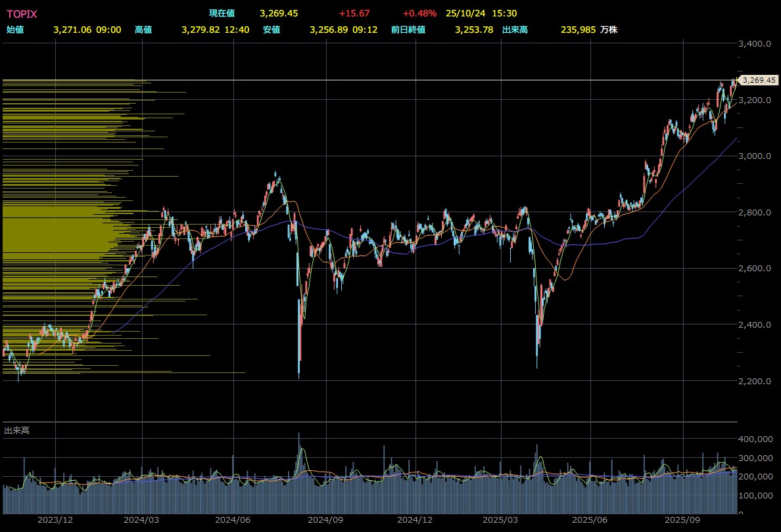Click the 2025/09 date label

click(682, 520)
